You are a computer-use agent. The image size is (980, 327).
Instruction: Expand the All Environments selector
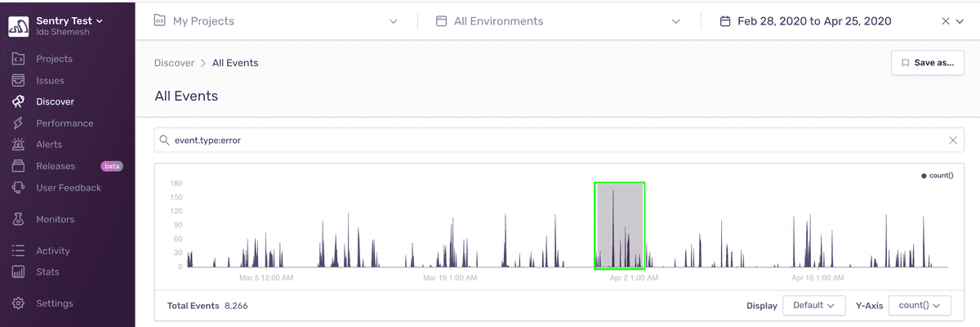point(558,21)
